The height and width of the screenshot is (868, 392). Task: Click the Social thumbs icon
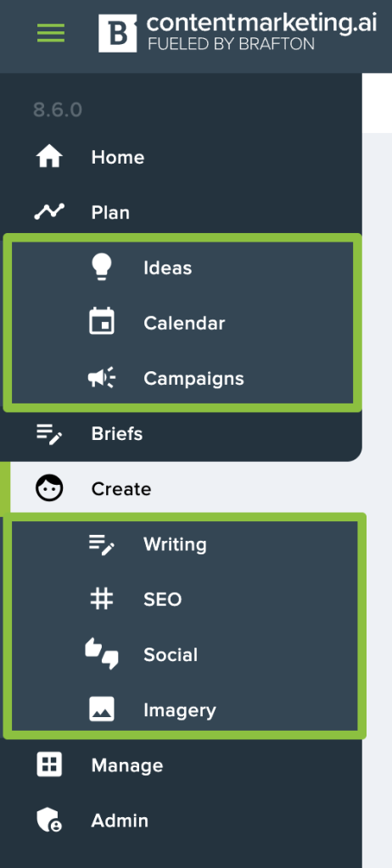point(102,654)
